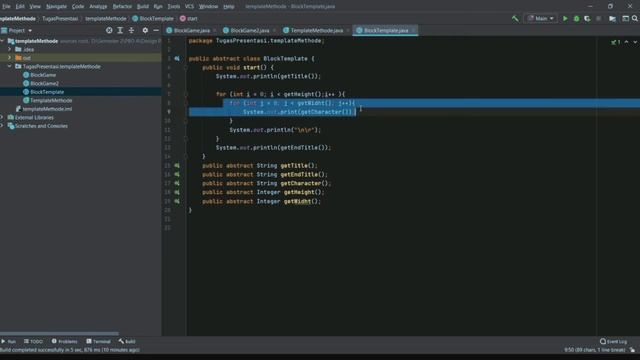Click the Project panel horizontal scrollbar
Image resolution: width=640 pixels, height=360 pixels.
click(59, 333)
